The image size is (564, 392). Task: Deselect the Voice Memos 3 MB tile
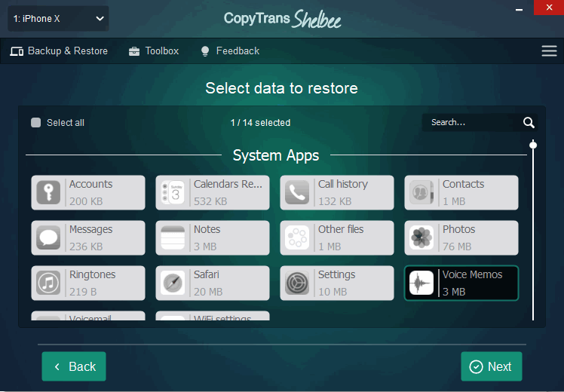point(461,283)
